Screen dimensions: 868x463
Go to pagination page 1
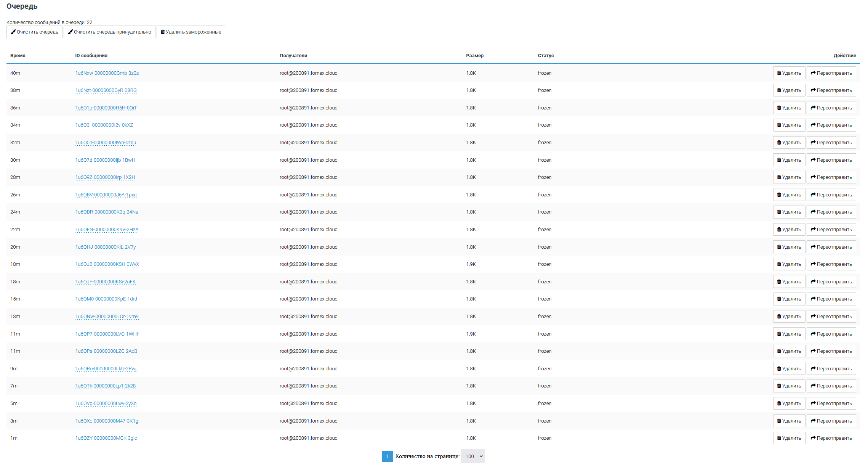pos(387,456)
